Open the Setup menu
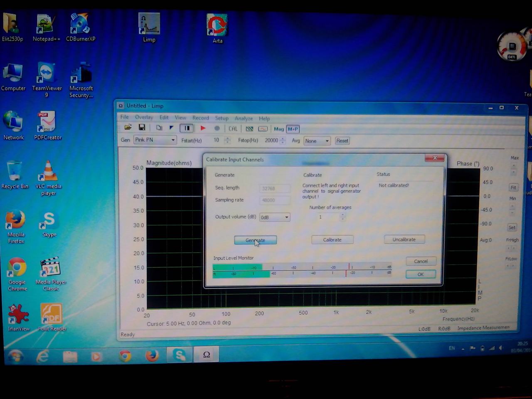The height and width of the screenshot is (399, 532). click(222, 118)
